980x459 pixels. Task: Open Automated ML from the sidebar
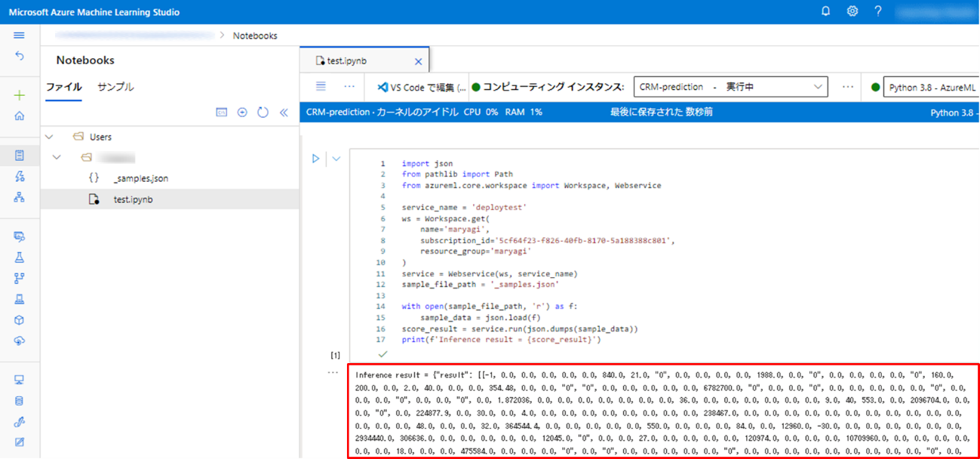[19, 177]
